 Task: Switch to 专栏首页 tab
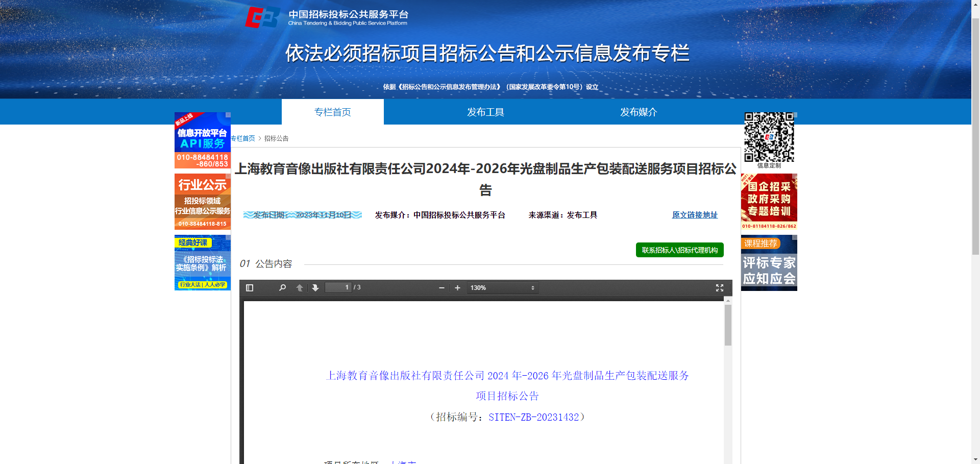click(x=333, y=112)
